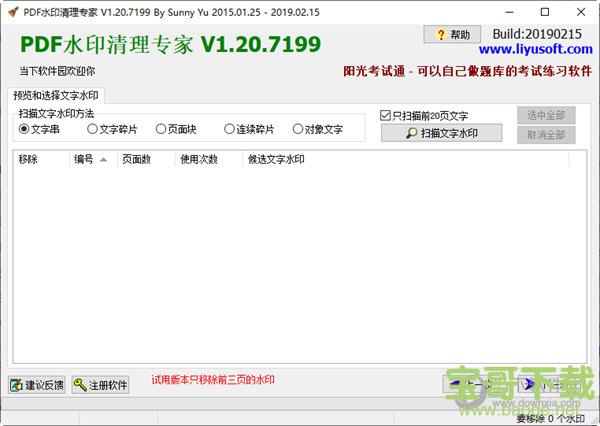The width and height of the screenshot is (600, 426).
Task: Click the 当下软件园欢迎你 welcome text
Action: click(x=57, y=71)
